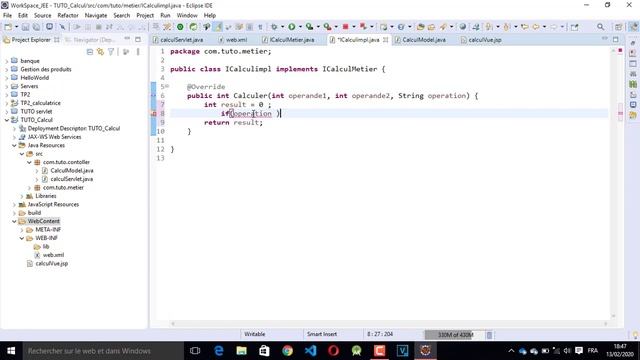Switch to the CalculModel.java tab
This screenshot has height=360, width=640.
[420, 40]
